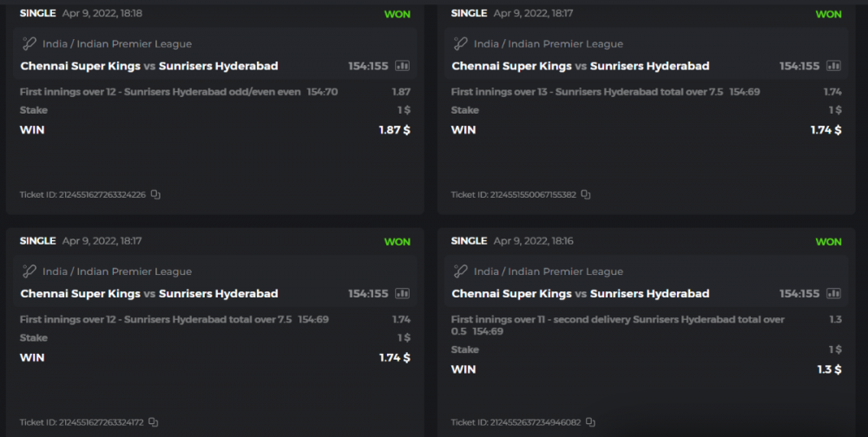Open Sunrisers Hyderabad match on 18:16 ticket
Screen dimensions: 868x437
point(649,294)
